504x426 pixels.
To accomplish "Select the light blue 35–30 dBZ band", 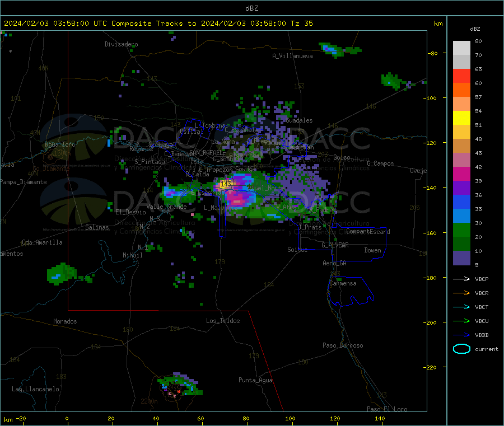I will click(461, 216).
